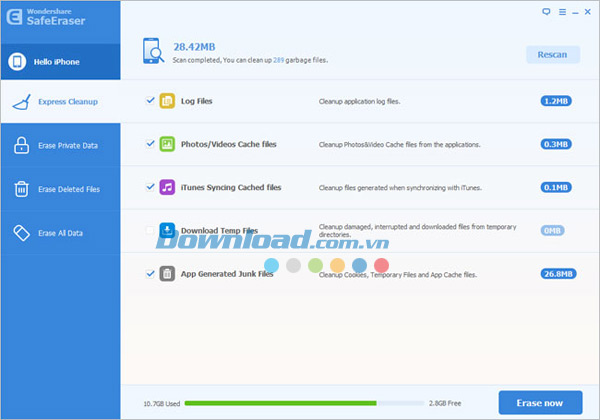
Task: Enable the Download Temp Files checkbox
Action: tap(150, 230)
